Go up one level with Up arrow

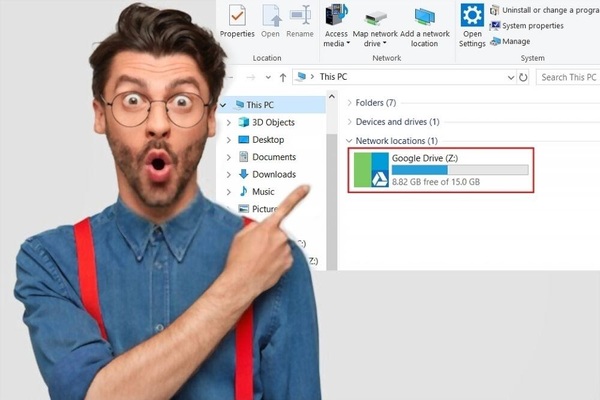click(283, 78)
